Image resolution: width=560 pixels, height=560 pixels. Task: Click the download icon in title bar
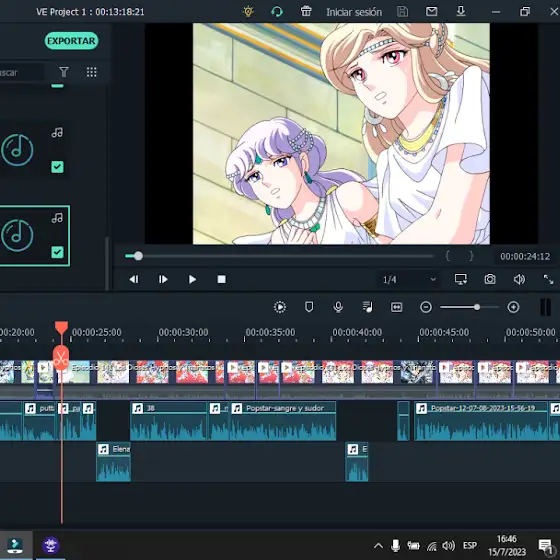(x=461, y=12)
